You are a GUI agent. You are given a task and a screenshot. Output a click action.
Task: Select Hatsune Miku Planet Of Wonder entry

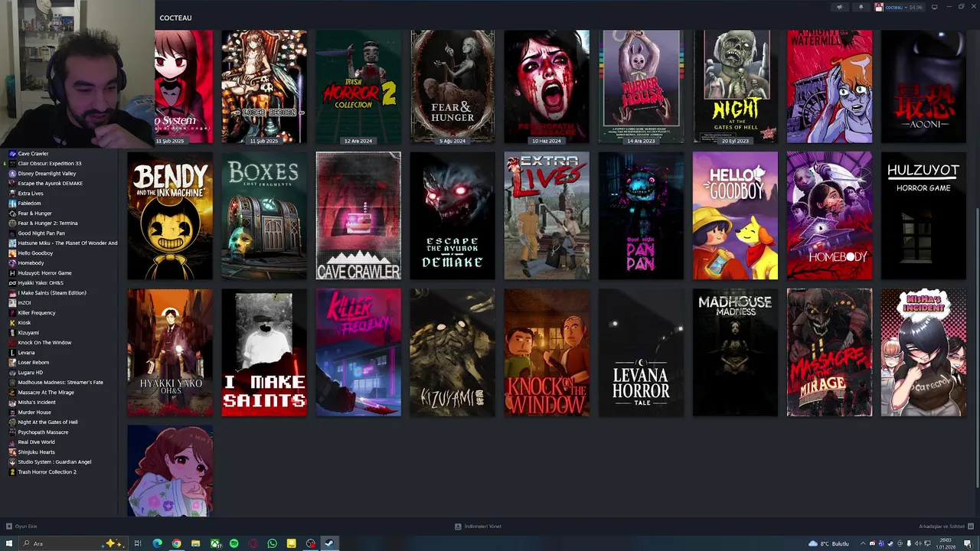(x=67, y=243)
